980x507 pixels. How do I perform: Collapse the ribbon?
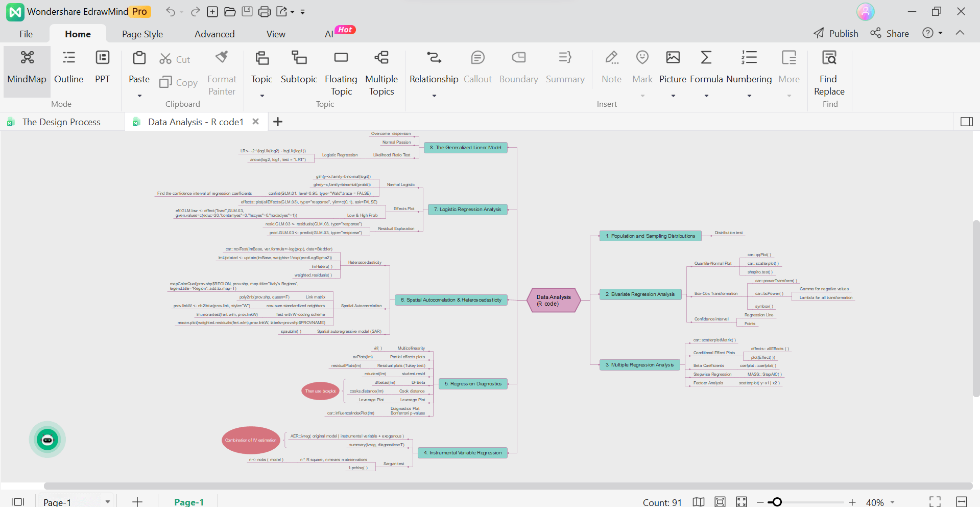(x=960, y=33)
